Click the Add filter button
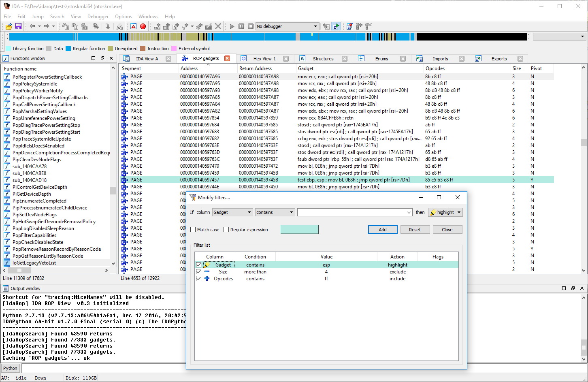The height and width of the screenshot is (382, 588). point(383,230)
